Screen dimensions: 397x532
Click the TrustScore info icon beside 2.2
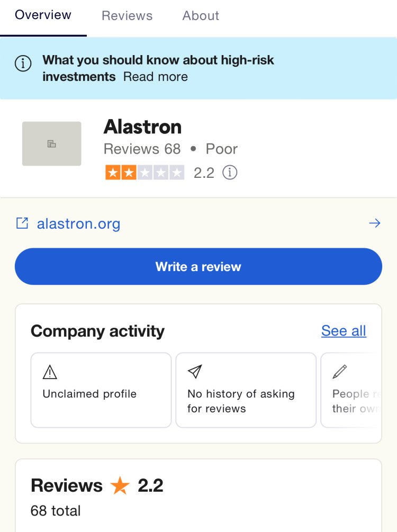click(230, 173)
